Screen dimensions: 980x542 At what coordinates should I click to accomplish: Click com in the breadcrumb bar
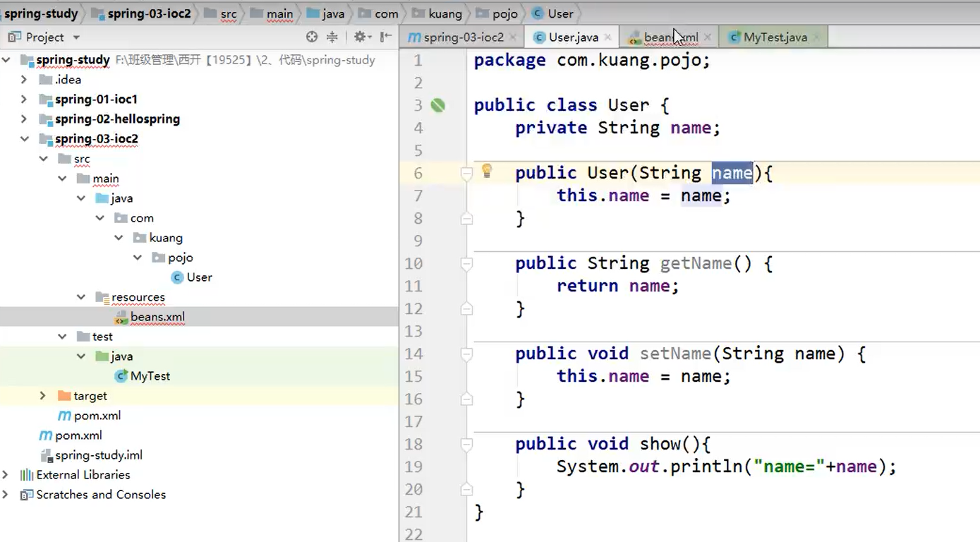coord(378,13)
